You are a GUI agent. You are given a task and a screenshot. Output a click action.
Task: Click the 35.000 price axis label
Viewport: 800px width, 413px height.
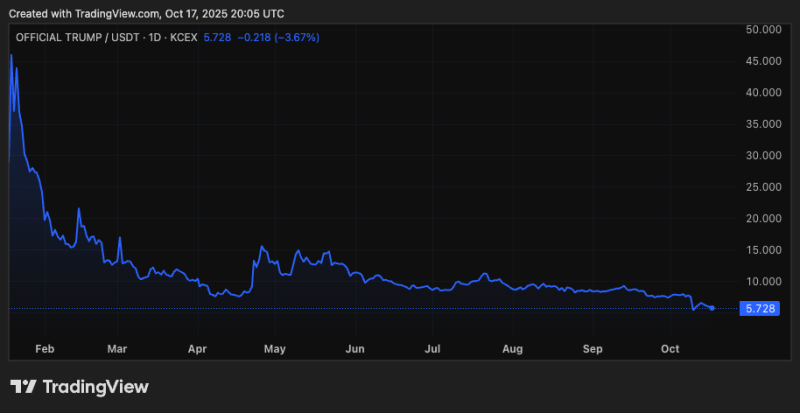(762, 124)
